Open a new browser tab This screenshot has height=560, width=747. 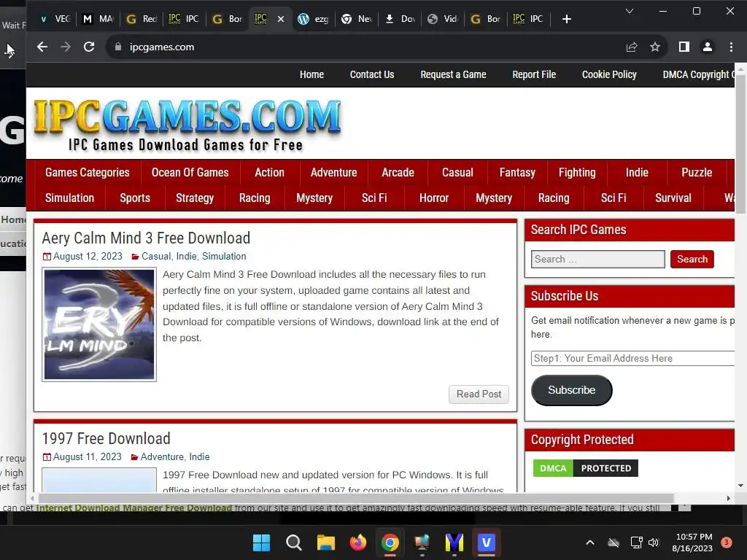tap(566, 19)
